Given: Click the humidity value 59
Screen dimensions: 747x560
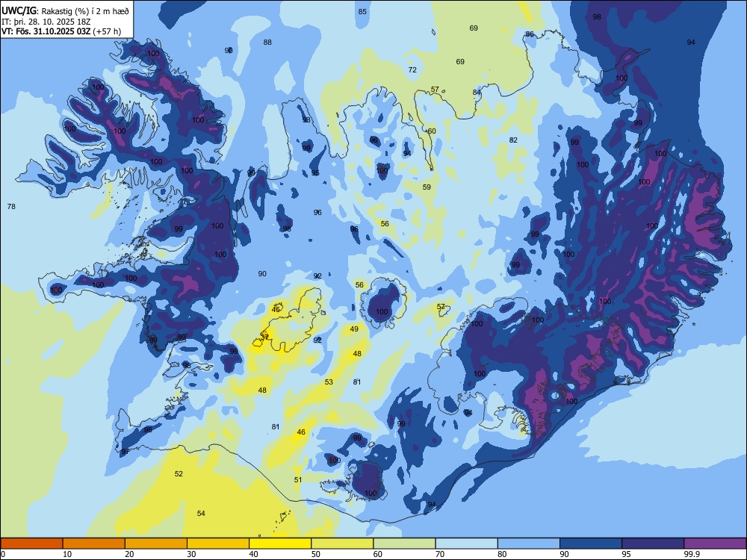Looking at the screenshot, I should (427, 187).
